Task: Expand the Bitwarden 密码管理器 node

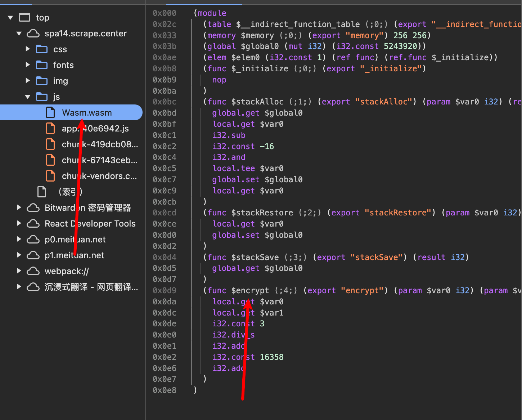Action: tap(19, 207)
